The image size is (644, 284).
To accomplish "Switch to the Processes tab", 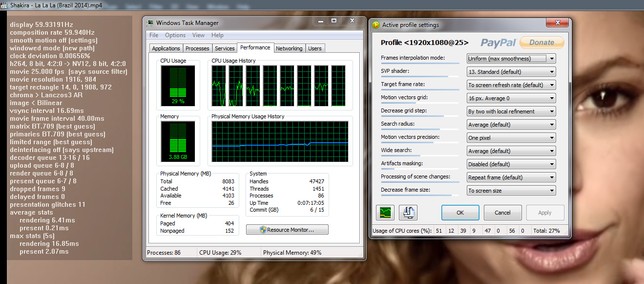I will (x=197, y=48).
